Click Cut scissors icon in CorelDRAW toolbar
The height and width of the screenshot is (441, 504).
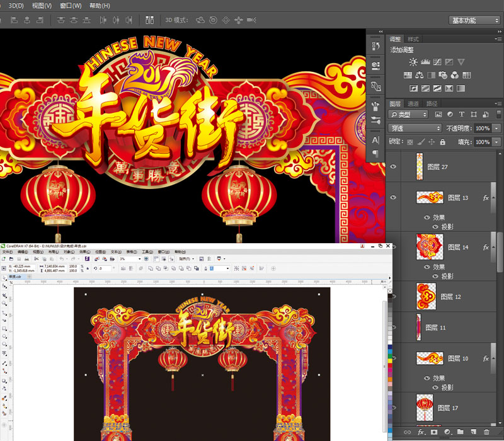coord(37,259)
